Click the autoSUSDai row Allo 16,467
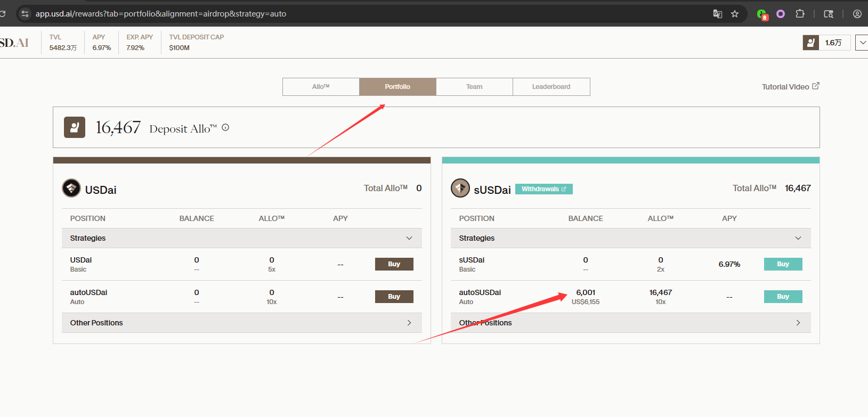 coord(661,292)
